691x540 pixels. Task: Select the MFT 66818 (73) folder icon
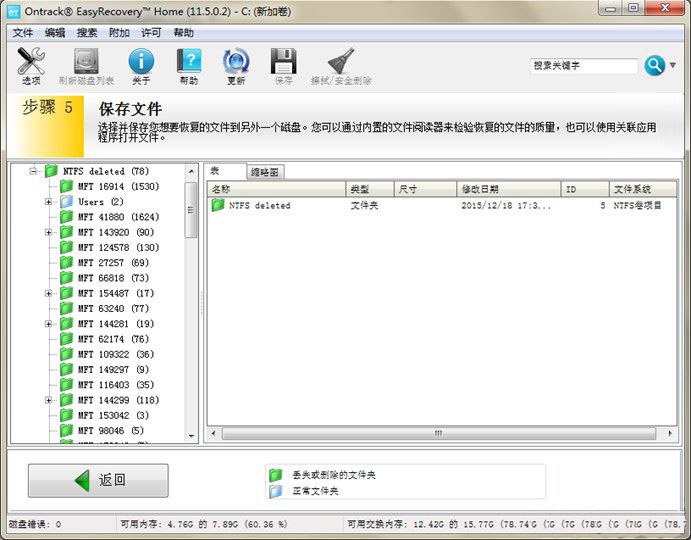[x=67, y=278]
